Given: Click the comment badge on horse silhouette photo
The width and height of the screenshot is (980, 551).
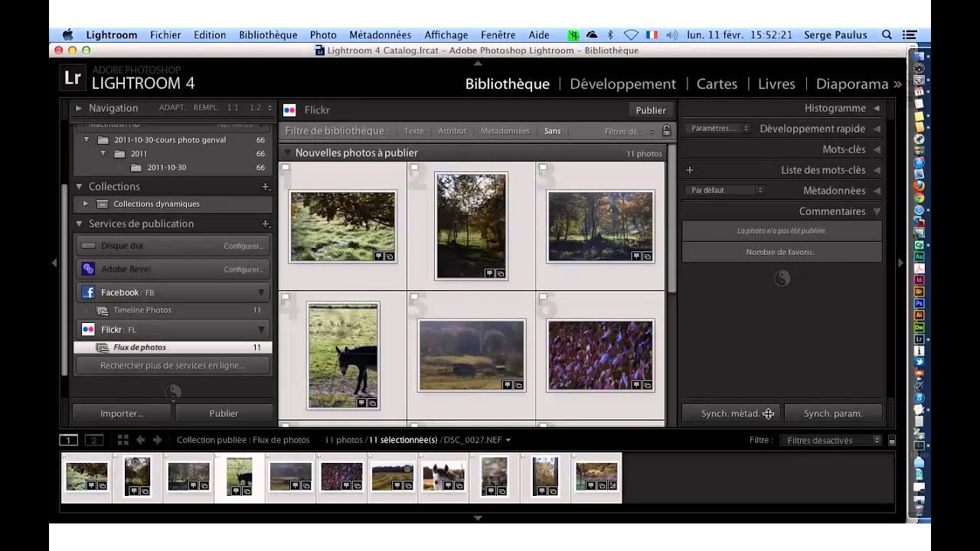Looking at the screenshot, I should point(362,403).
